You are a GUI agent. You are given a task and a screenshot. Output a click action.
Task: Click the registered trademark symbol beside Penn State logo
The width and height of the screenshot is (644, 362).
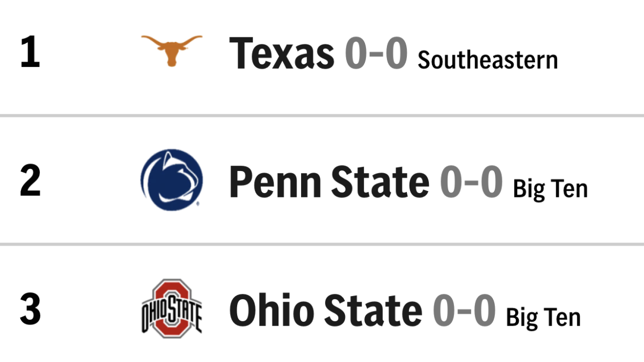(197, 204)
